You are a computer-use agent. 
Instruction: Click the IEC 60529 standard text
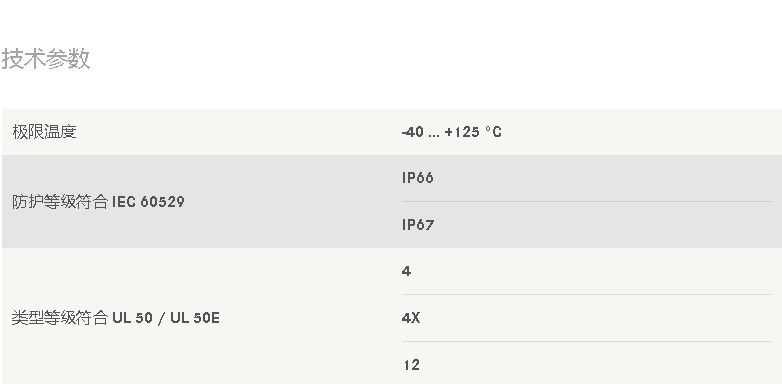tap(148, 202)
